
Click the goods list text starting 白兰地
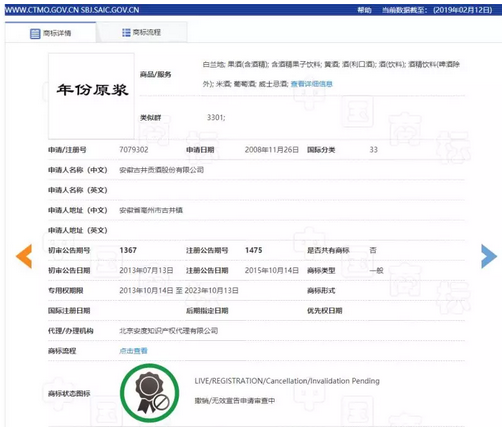coord(331,74)
